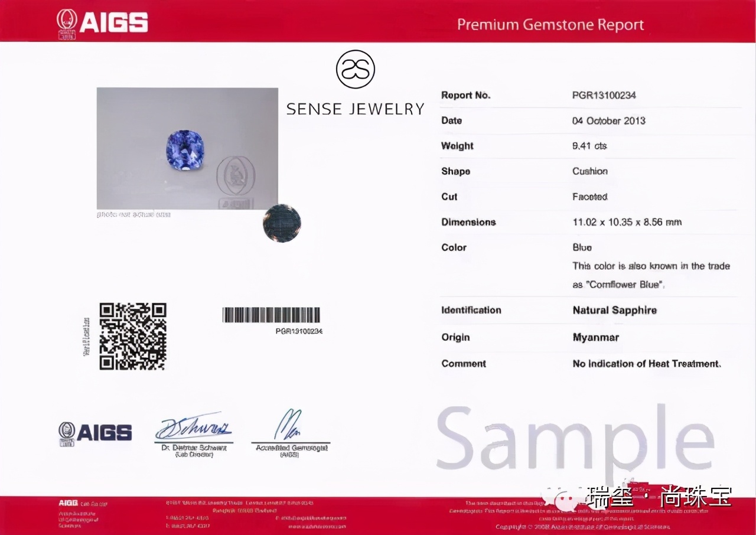The image size is (756, 535).
Task: Click the small AIGS logo in footer
Action: [x=68, y=503]
